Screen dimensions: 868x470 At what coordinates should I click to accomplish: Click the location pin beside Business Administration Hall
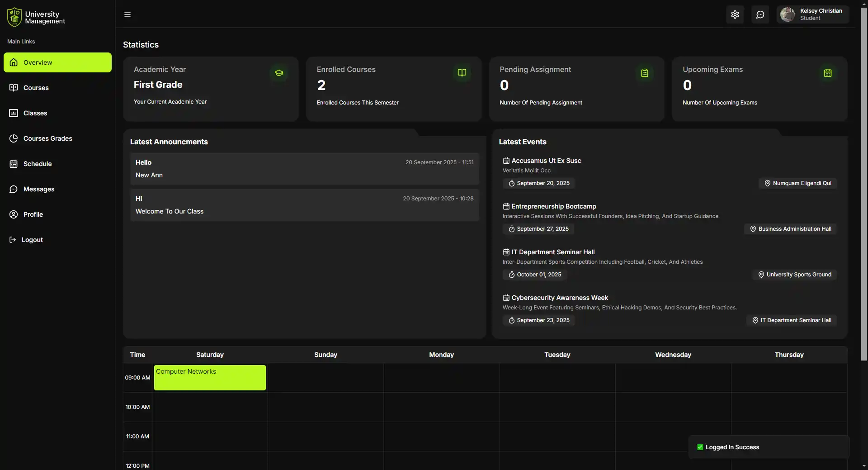(x=753, y=229)
